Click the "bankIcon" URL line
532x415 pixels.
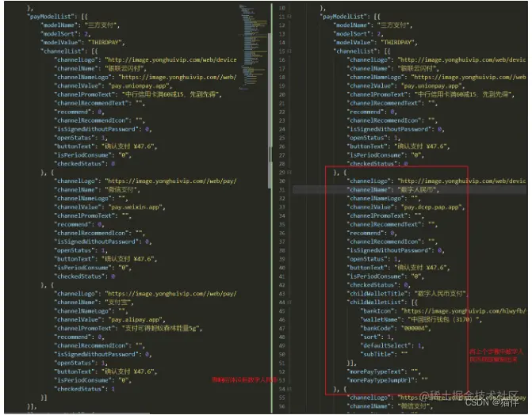point(442,311)
